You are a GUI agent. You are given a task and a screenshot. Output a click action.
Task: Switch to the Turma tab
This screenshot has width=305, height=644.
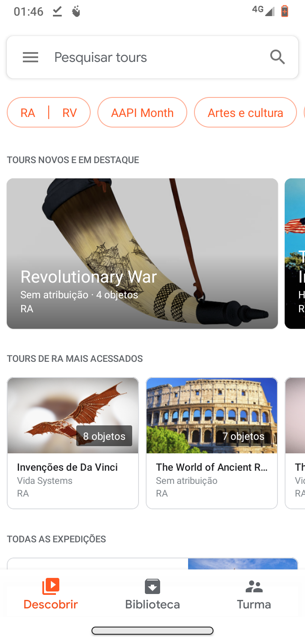pyautogui.click(x=254, y=593)
